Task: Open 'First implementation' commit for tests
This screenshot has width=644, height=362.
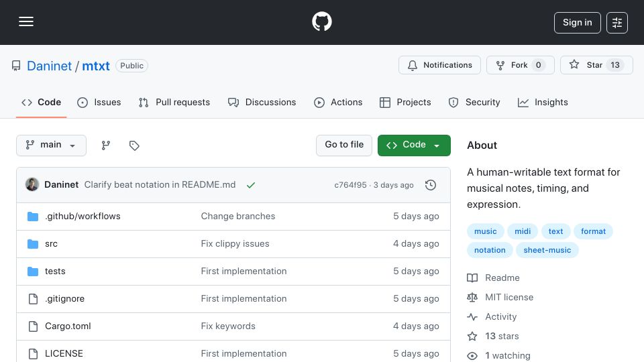Action: [x=244, y=271]
